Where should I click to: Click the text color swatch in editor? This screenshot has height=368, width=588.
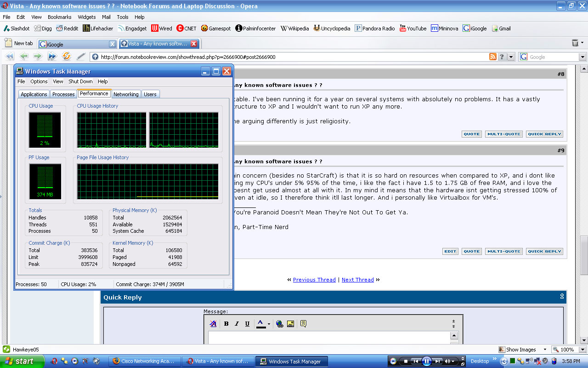pos(260,324)
